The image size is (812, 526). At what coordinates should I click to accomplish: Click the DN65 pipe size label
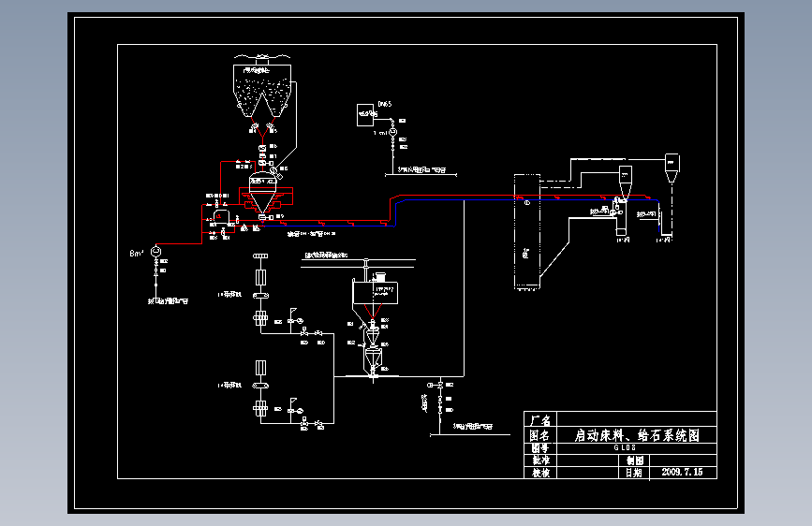385,104
